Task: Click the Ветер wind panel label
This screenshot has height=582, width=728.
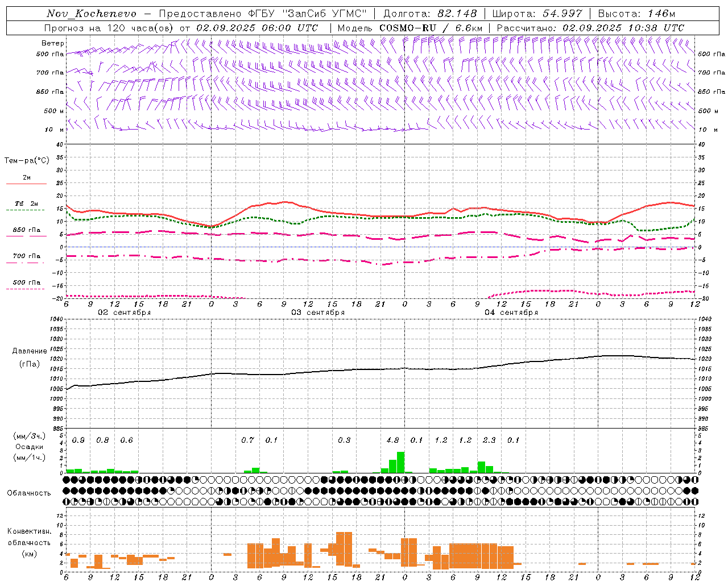Action: coord(53,43)
